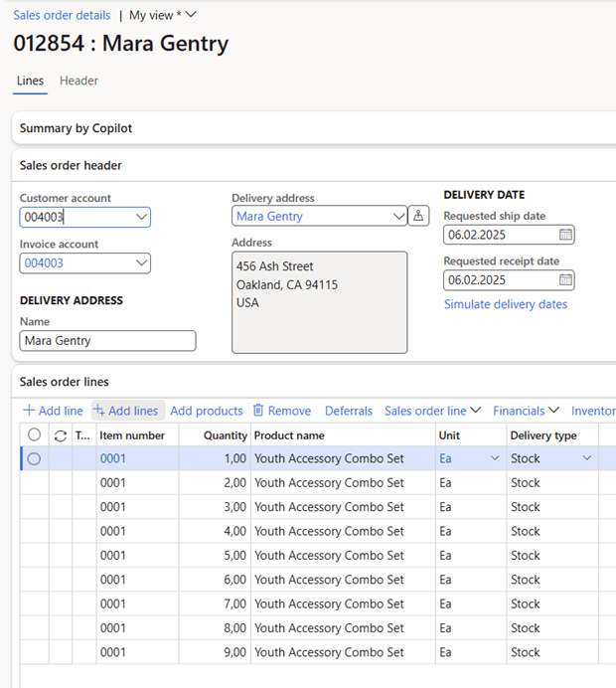The image size is (616, 688).
Task: Click the Sales order details breadcrumb link
Action: click(62, 15)
